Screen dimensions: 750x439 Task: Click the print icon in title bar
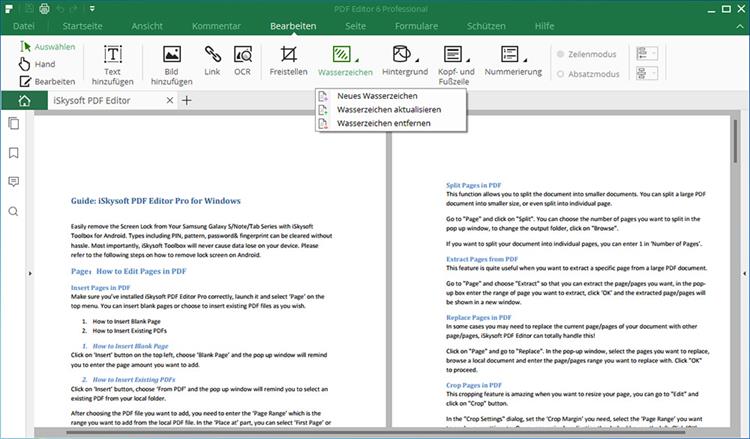click(44, 9)
